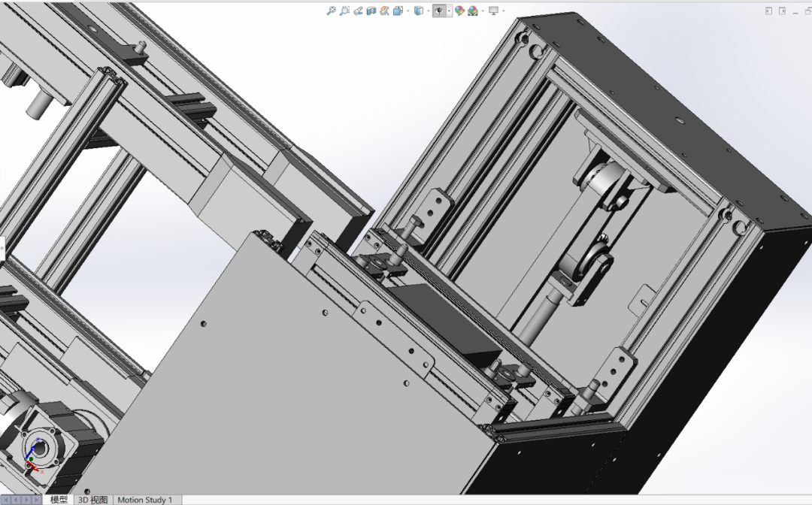Click the Zoom to Fit icon
812x505 pixels.
coord(332,11)
